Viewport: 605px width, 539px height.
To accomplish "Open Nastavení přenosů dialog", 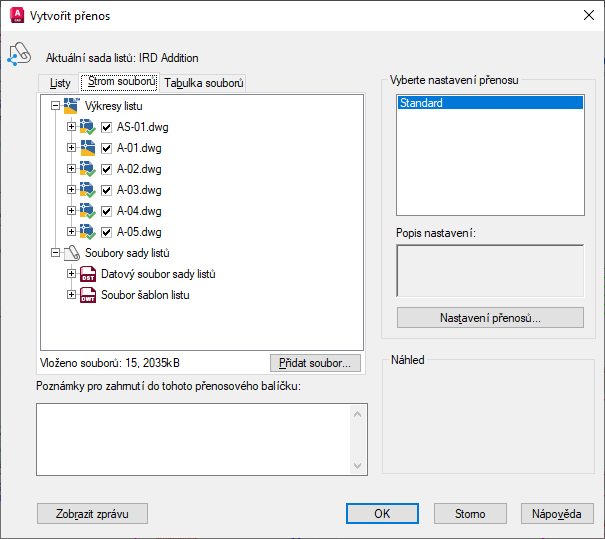I will click(x=490, y=318).
